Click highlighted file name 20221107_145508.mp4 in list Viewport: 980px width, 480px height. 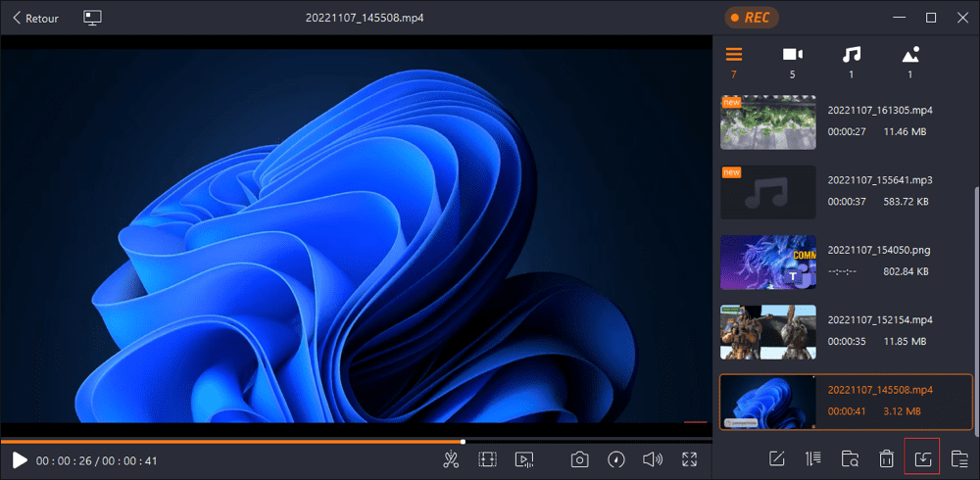click(880, 390)
